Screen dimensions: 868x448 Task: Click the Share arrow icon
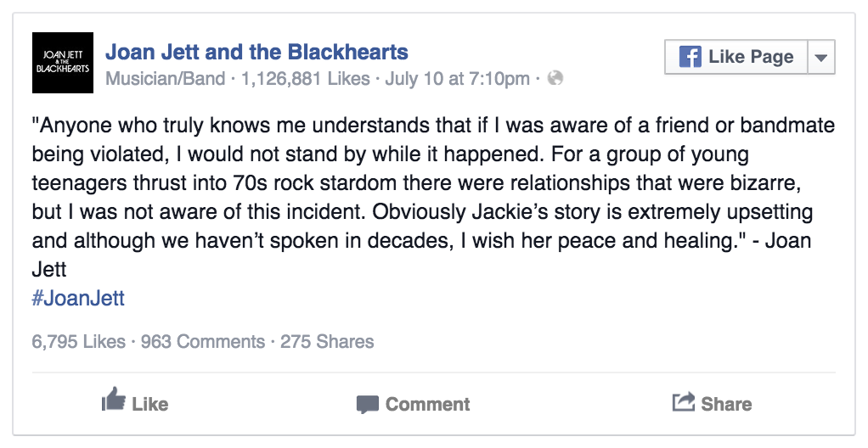pyautogui.click(x=683, y=401)
